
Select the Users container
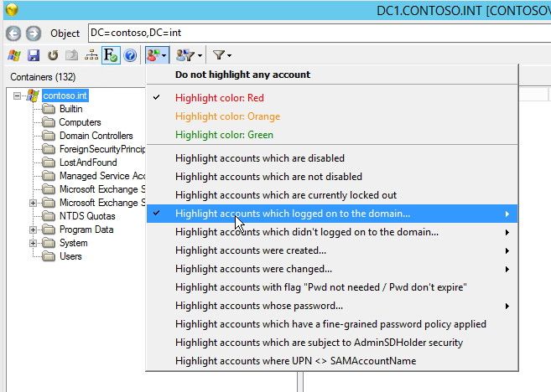click(70, 256)
